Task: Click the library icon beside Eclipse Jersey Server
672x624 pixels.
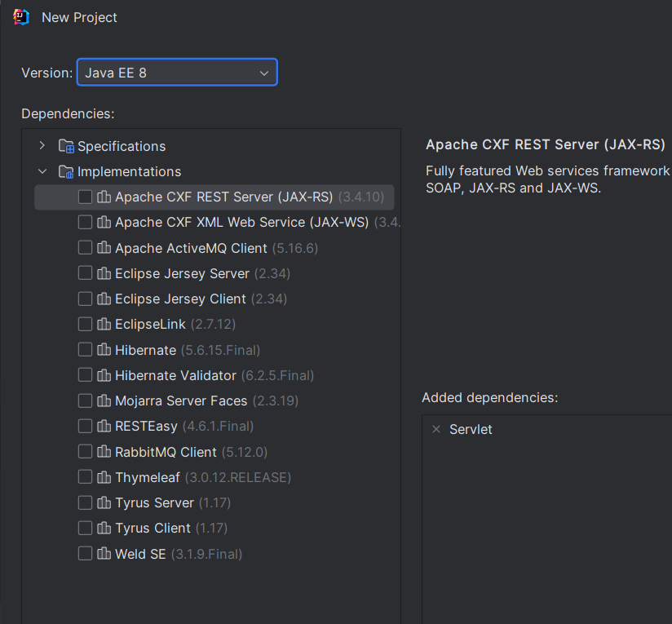Action: (104, 273)
